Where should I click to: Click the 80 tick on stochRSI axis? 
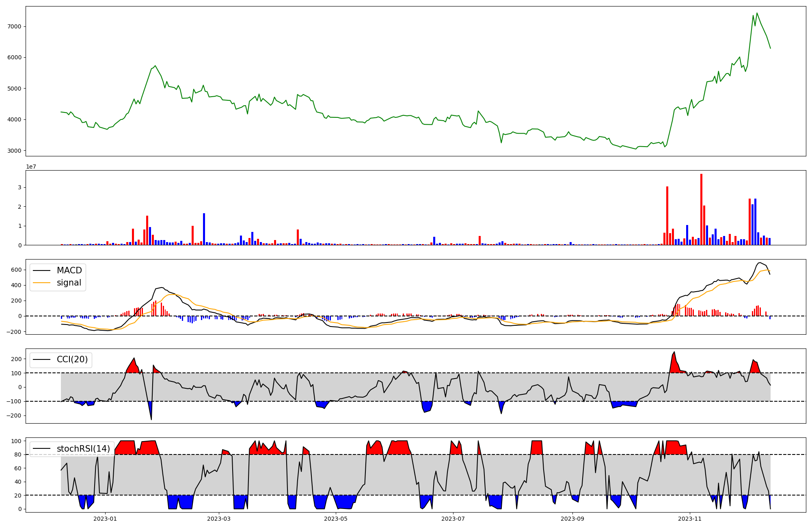(x=17, y=454)
